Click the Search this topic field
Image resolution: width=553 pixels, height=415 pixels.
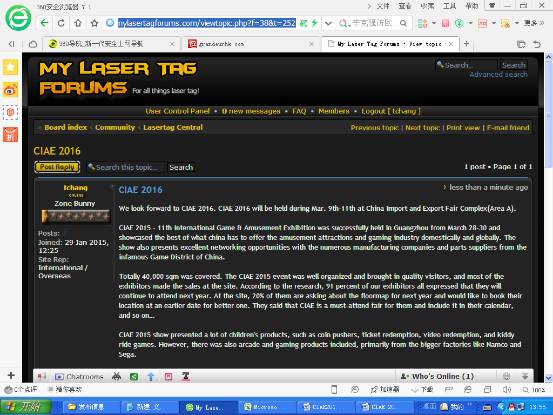coord(127,167)
